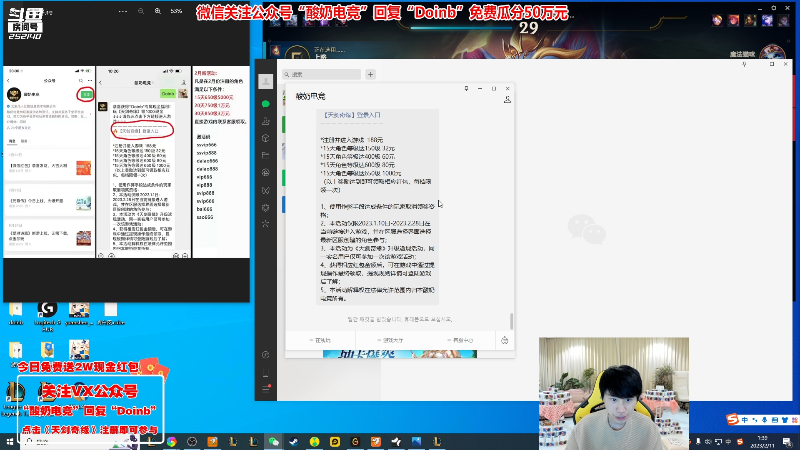Open the game banner image below the chat

400,354
